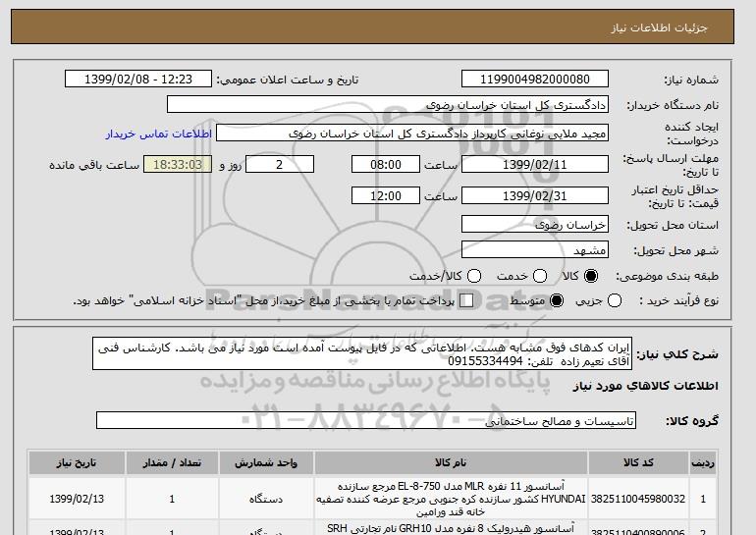
Task: Click the کد کالا column header
Action: [638, 462]
